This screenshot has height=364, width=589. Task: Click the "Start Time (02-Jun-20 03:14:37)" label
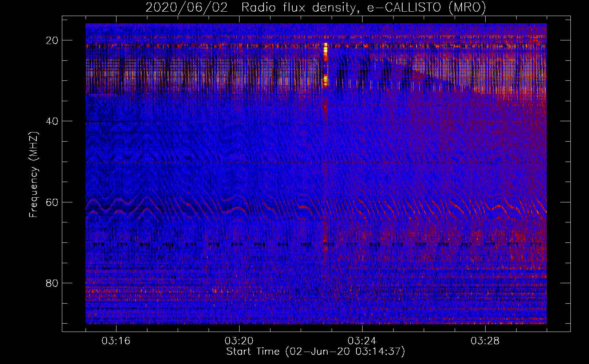click(316, 352)
